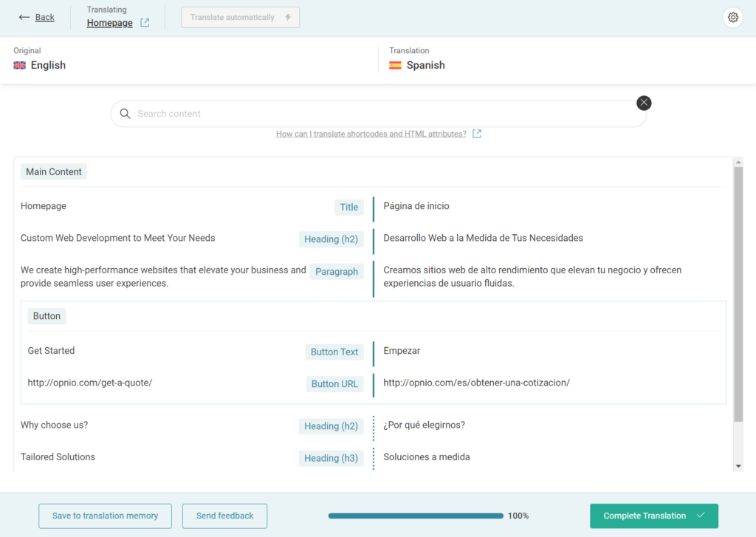Click the Send feedback button

[x=224, y=516]
